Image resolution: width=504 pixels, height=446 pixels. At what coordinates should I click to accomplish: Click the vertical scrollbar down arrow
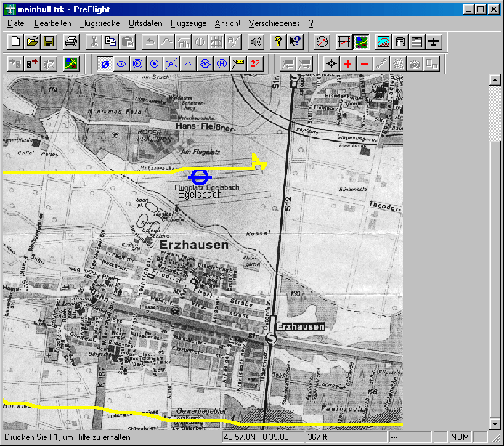pos(495,423)
